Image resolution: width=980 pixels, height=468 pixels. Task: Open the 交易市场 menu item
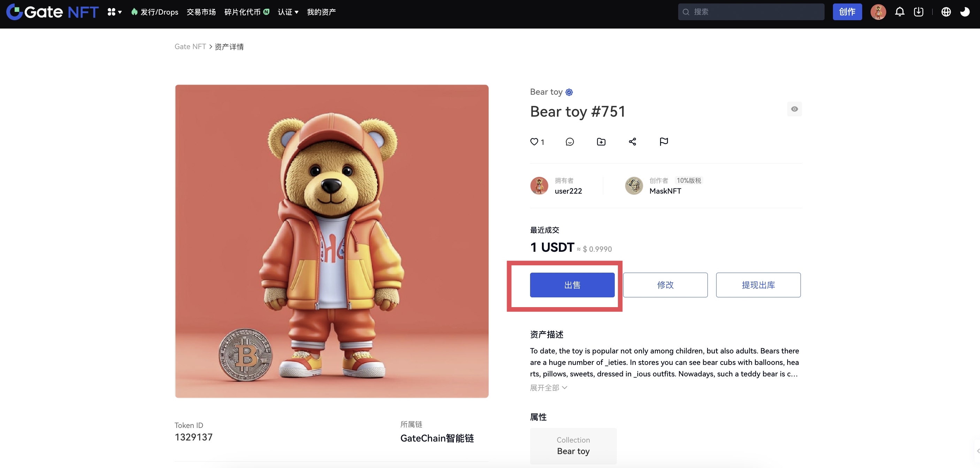point(201,12)
